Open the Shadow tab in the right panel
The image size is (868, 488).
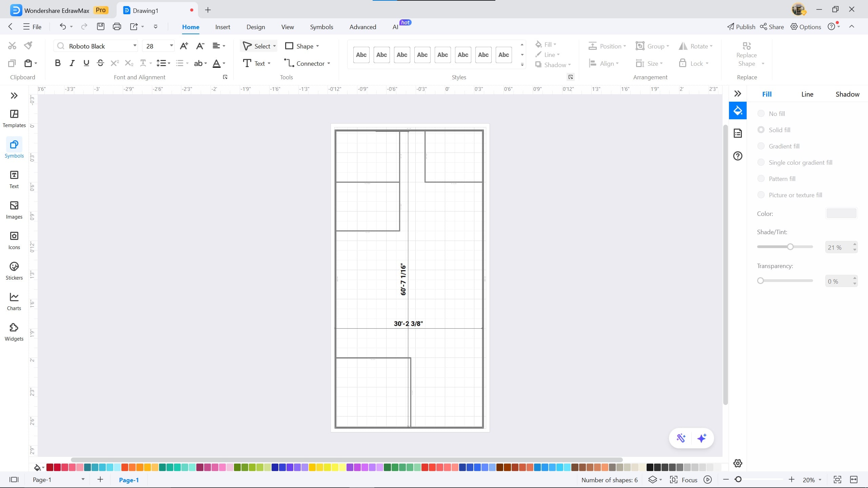(x=847, y=94)
